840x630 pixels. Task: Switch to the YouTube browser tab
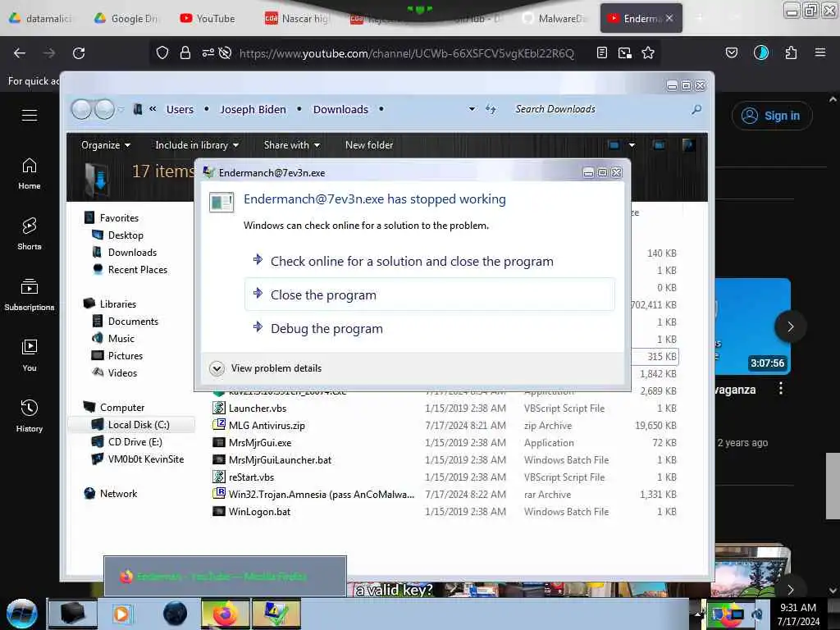(208, 19)
